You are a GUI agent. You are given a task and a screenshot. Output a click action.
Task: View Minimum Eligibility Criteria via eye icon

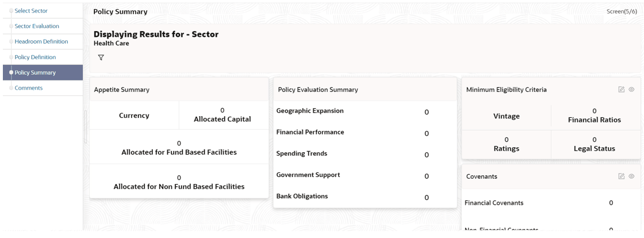click(632, 90)
